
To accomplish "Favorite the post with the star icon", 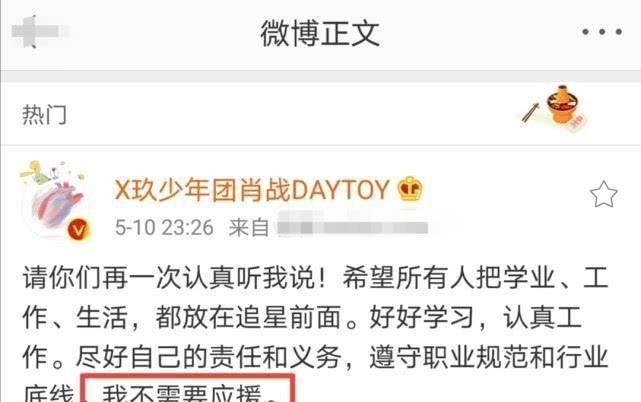I will click(x=603, y=194).
